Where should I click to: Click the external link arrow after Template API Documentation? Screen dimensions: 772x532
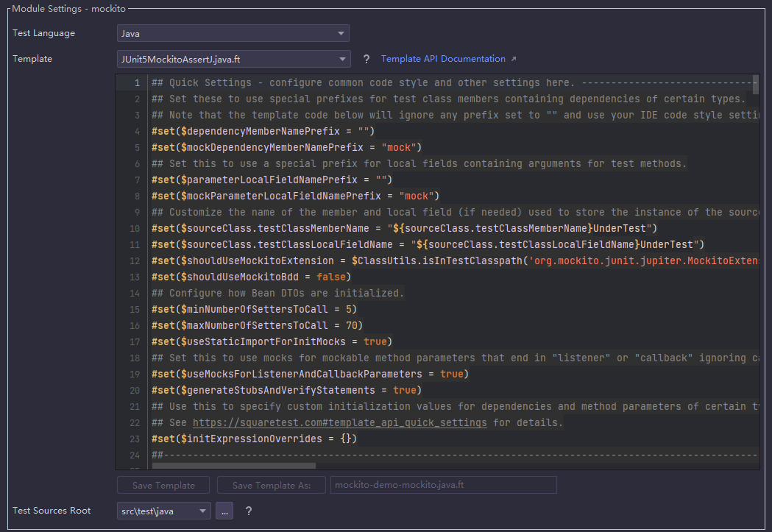point(514,59)
